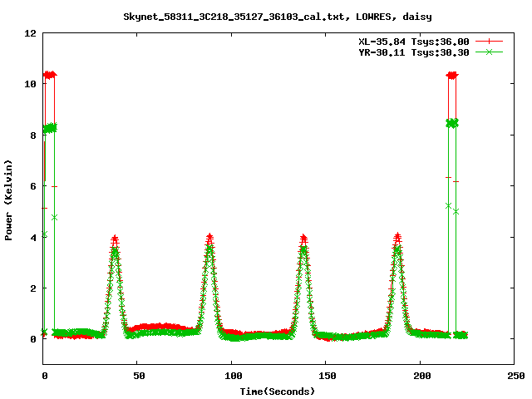Select the YR-30.11 Tsys:30.30 legend label

[413, 52]
